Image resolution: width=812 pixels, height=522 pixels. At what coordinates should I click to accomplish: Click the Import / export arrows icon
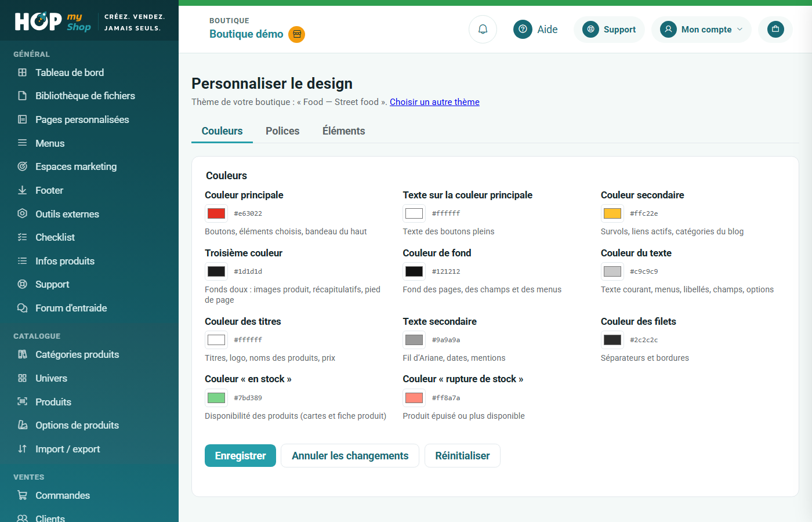tap(23, 449)
